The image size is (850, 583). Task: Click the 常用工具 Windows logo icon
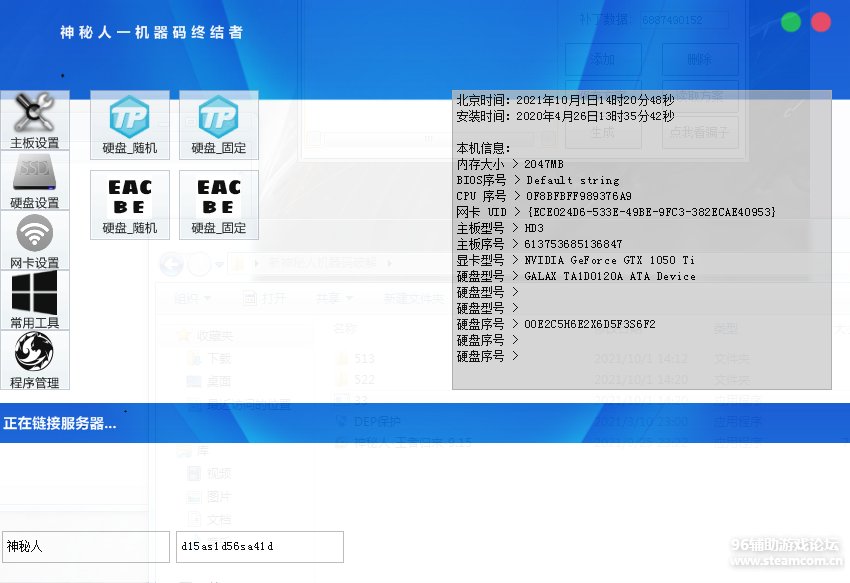point(35,299)
